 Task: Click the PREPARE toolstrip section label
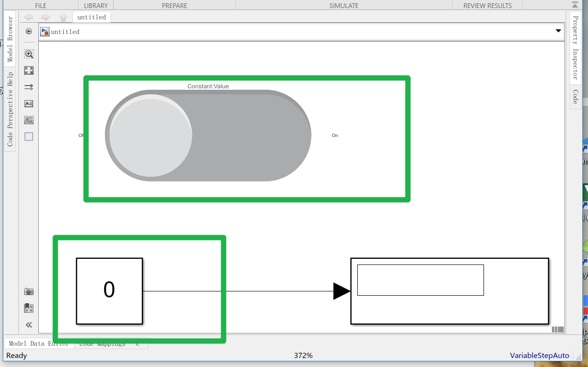[174, 6]
